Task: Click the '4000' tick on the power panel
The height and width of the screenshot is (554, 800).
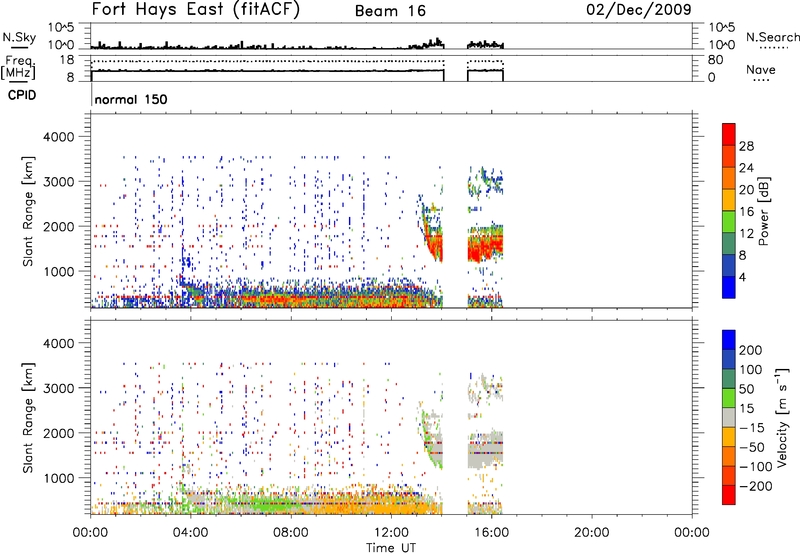Action: pos(58,137)
